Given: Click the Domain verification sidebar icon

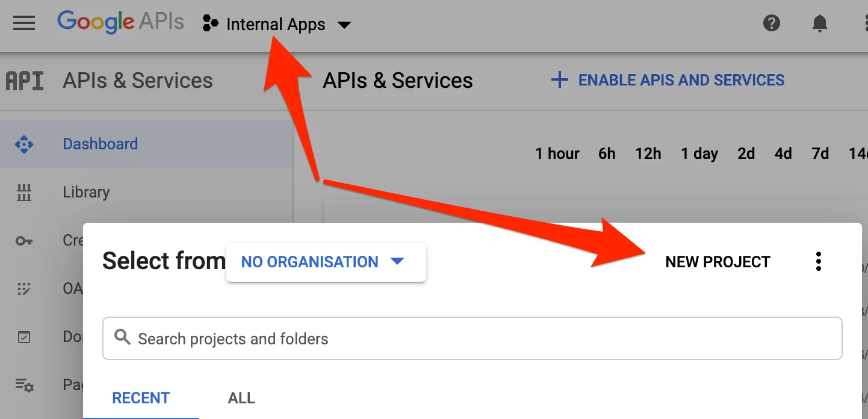Looking at the screenshot, I should tap(23, 337).
